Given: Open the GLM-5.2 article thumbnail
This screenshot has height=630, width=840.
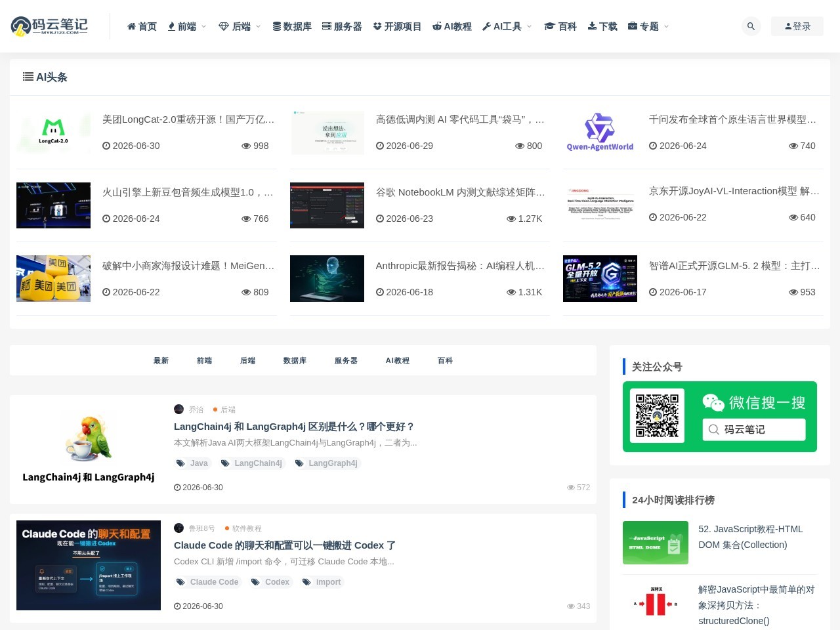Looking at the screenshot, I should (x=600, y=278).
